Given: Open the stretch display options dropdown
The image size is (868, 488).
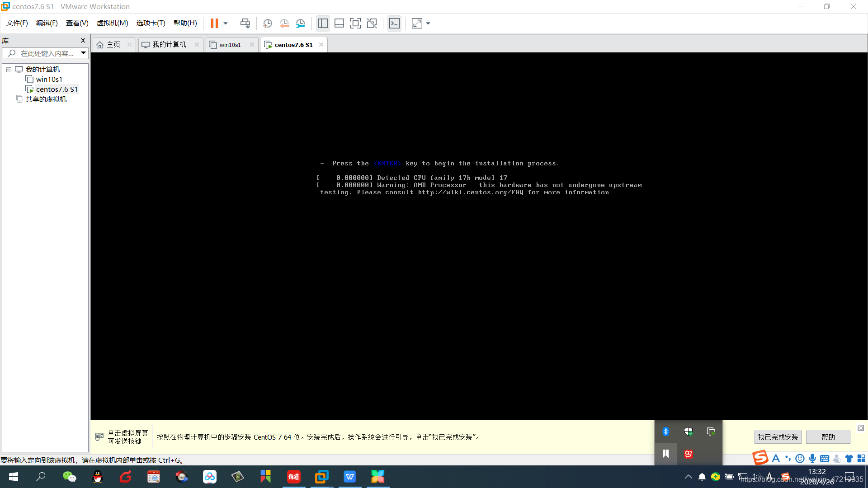Looking at the screenshot, I should pos(428,23).
